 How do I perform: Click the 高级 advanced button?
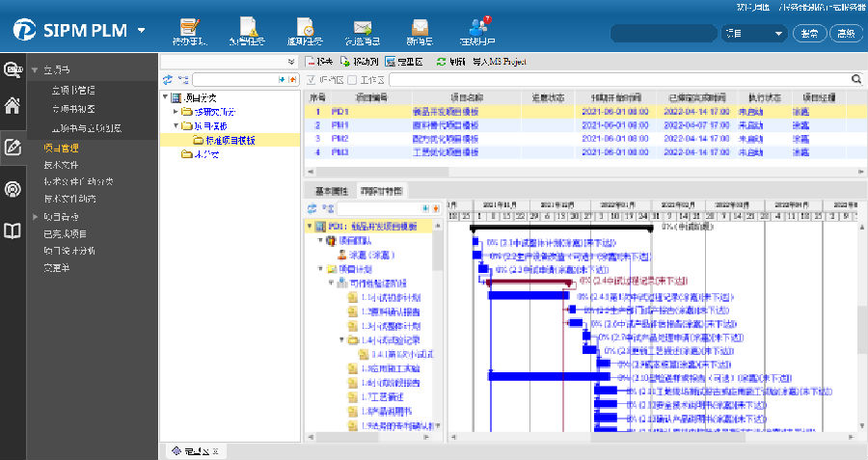(x=846, y=33)
